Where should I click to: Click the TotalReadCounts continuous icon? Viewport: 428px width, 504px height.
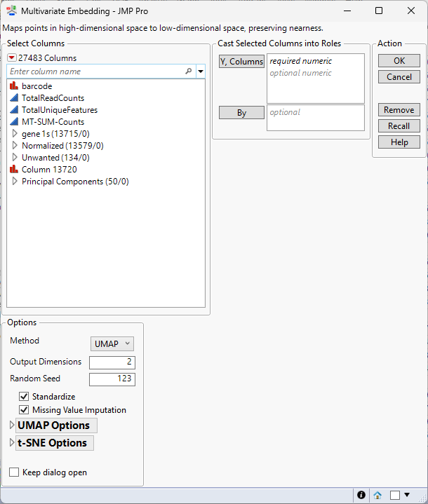14,97
